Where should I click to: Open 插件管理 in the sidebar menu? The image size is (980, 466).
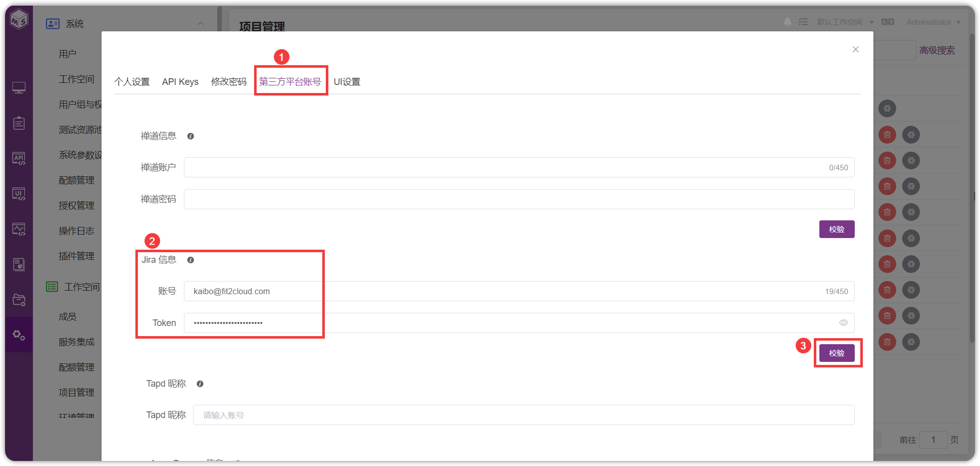pos(76,256)
